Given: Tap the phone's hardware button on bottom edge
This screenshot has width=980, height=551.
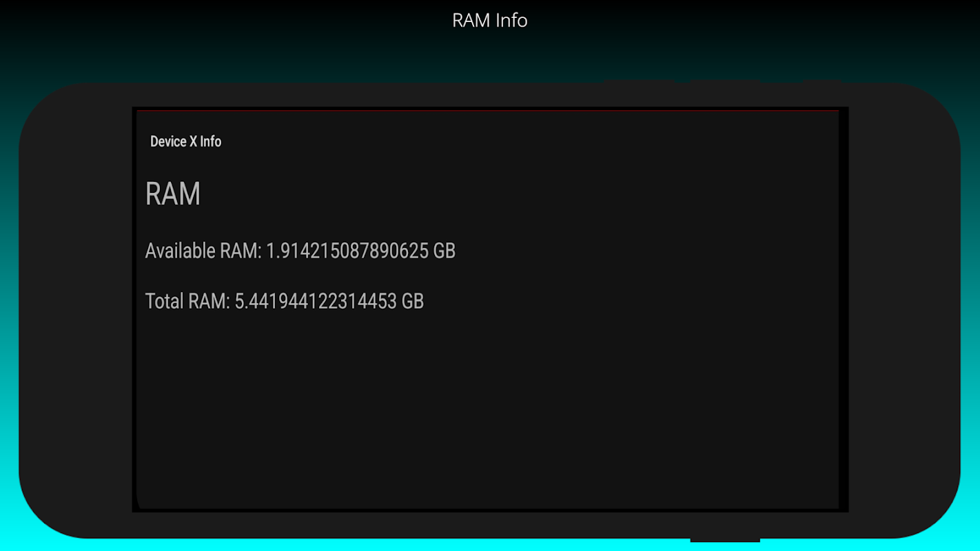Looking at the screenshot, I should (x=725, y=539).
